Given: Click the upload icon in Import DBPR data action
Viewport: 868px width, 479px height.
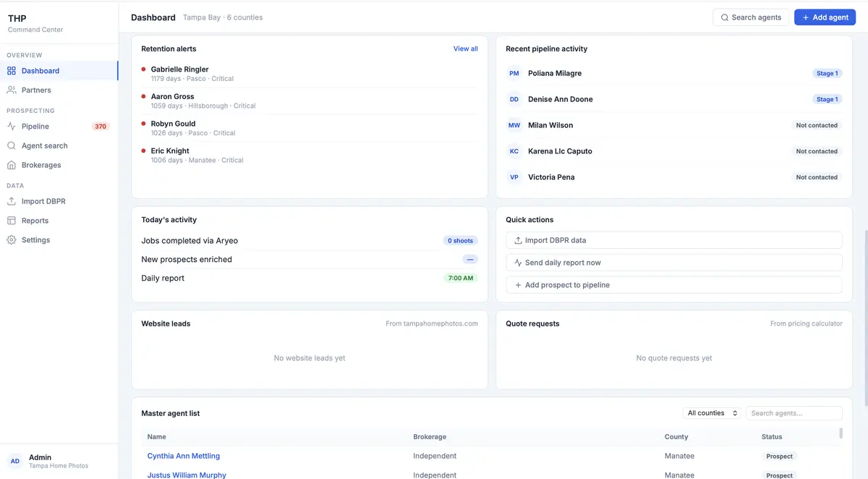Looking at the screenshot, I should 518,240.
